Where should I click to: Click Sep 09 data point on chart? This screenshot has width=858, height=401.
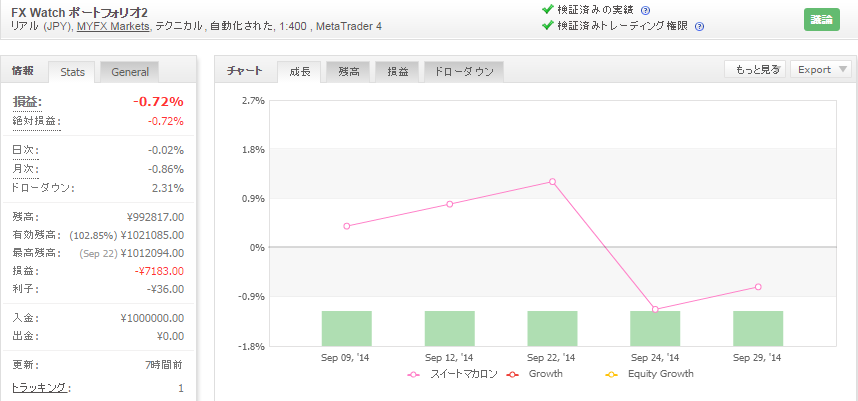[x=346, y=226]
